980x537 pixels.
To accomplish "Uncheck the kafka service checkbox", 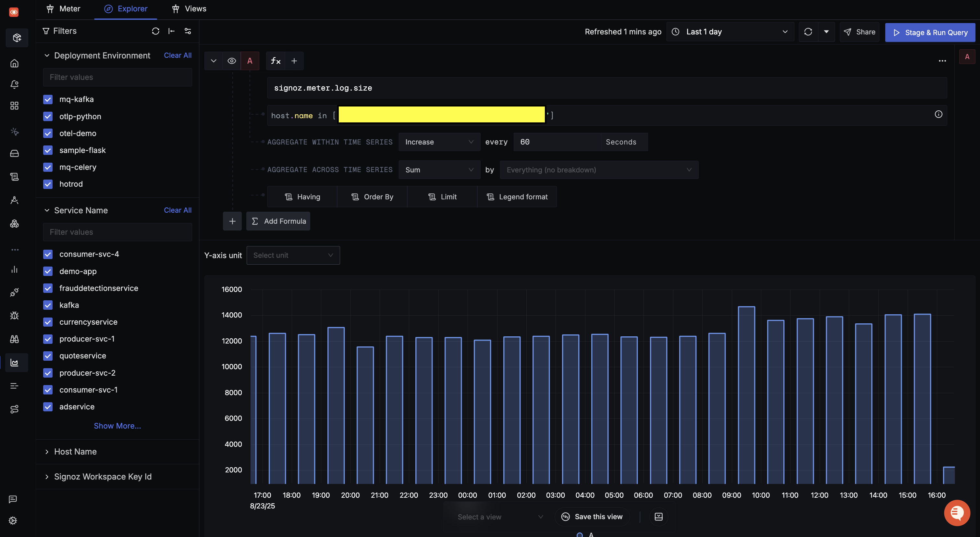I will (x=48, y=305).
